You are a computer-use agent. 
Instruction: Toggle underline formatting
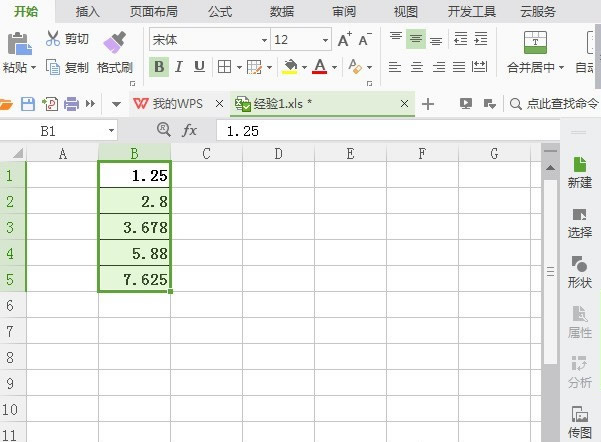pyautogui.click(x=199, y=67)
